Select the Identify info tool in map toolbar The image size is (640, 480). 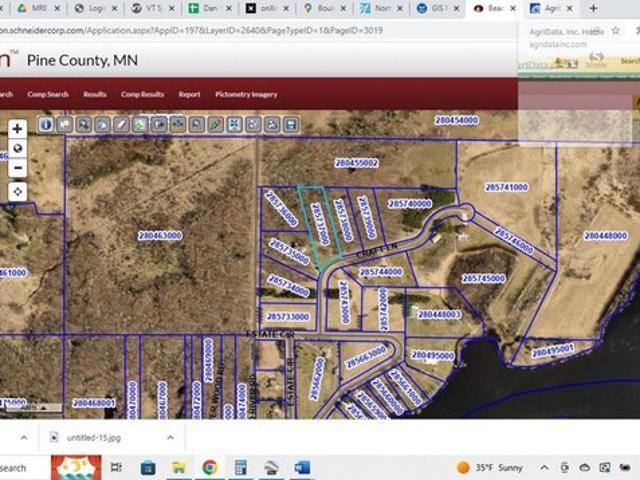tap(46, 125)
